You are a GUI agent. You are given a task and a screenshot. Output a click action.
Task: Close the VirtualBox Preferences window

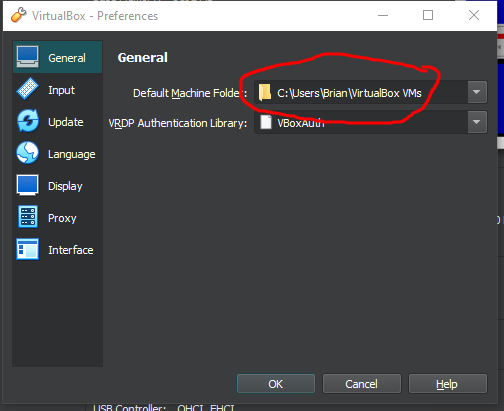[x=474, y=15]
